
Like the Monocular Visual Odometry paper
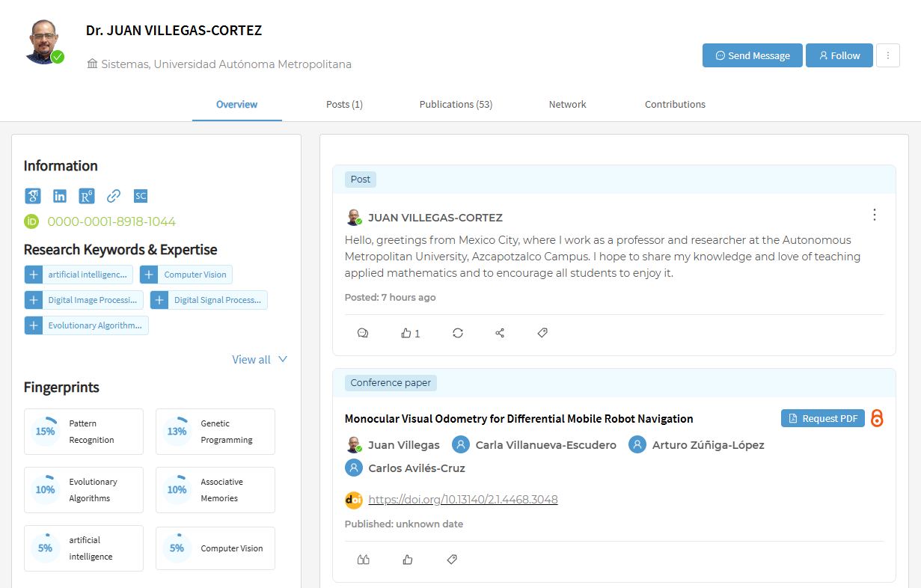[408, 559]
